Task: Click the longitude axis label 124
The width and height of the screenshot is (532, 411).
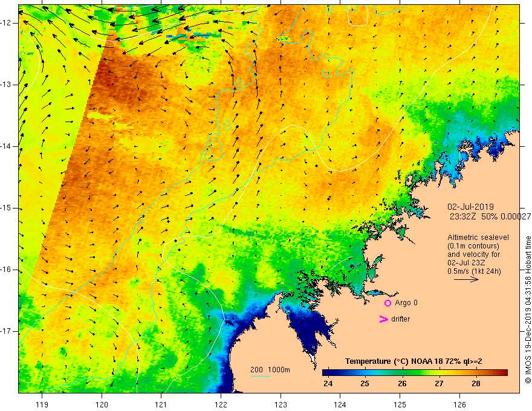Action: (340, 404)
